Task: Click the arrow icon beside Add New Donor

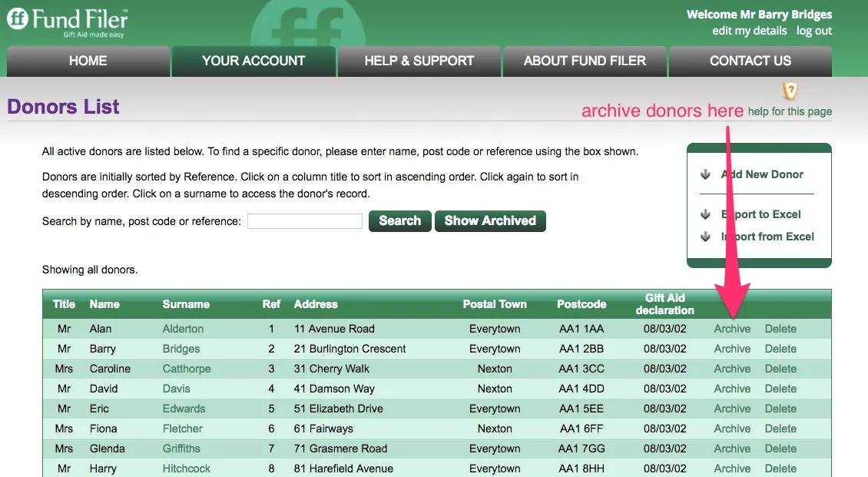Action: [705, 174]
